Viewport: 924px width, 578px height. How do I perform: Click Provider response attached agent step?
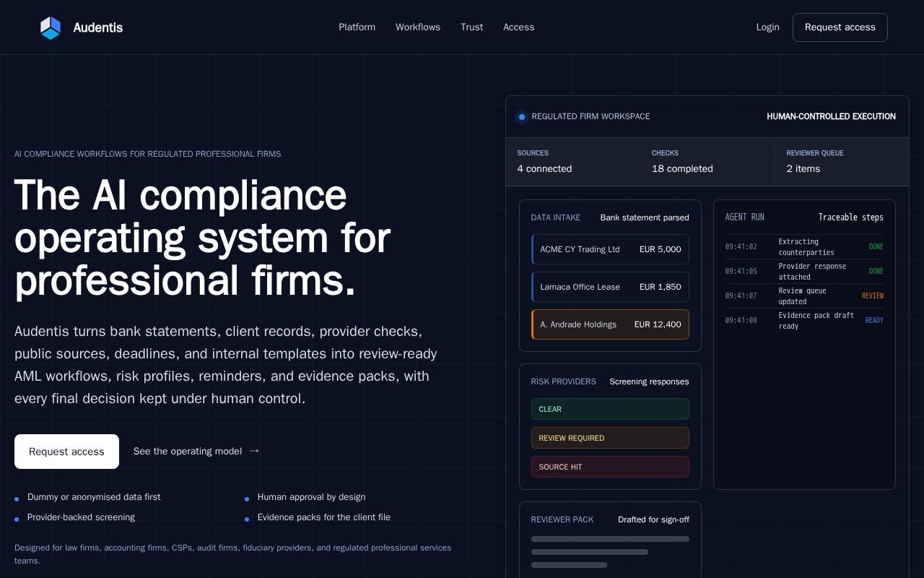(x=804, y=272)
